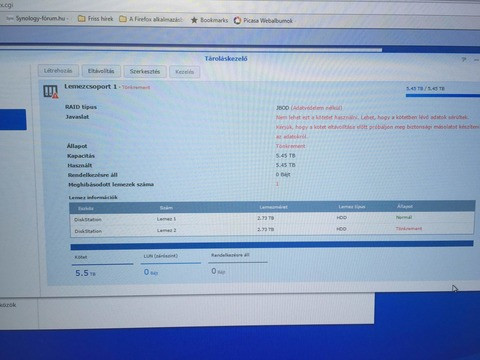Click the Lemezcsoport 1 heading
The width and height of the screenshot is (480, 360).
pos(90,87)
